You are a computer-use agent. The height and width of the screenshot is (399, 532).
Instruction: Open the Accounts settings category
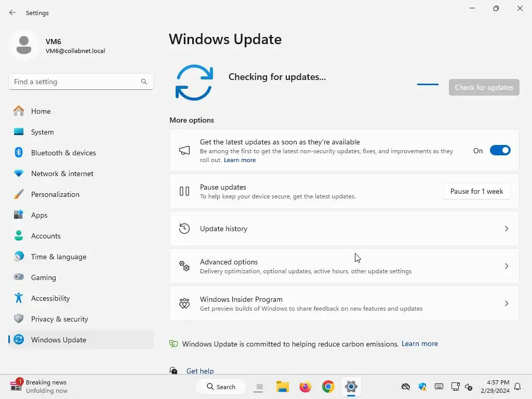pyautogui.click(x=81, y=235)
